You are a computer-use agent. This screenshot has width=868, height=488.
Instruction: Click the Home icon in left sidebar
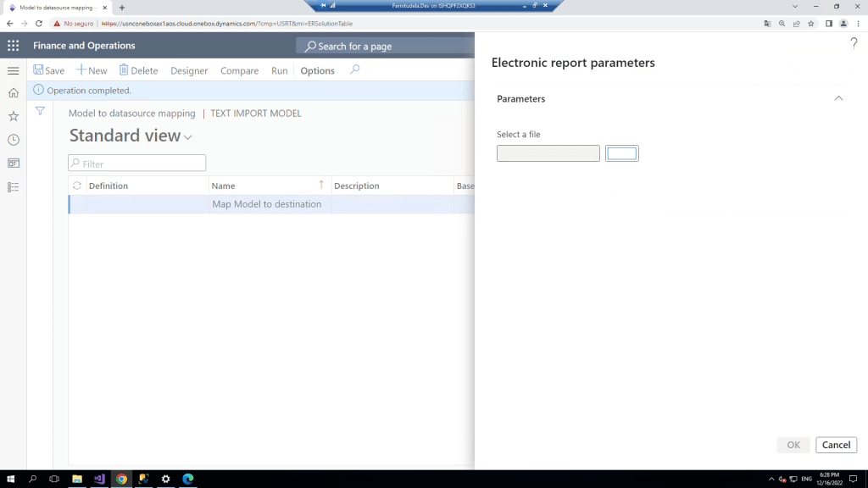13,93
